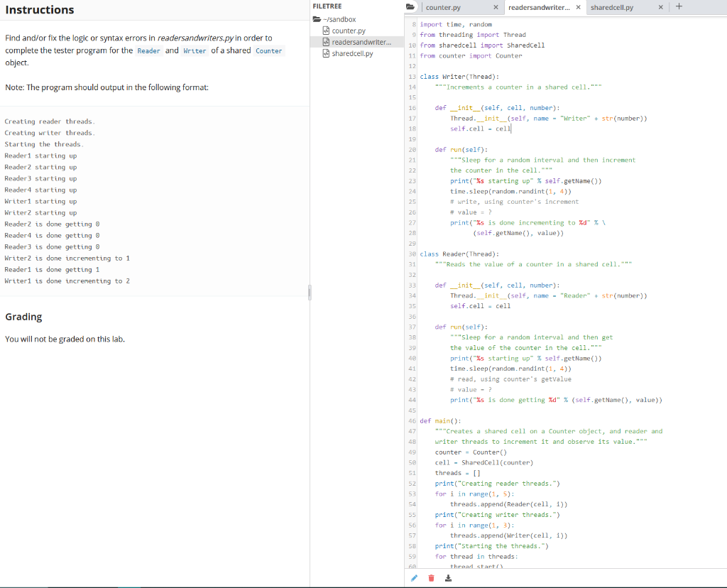
Task: Click the file icon next to sharedcell.py
Action: click(326, 53)
